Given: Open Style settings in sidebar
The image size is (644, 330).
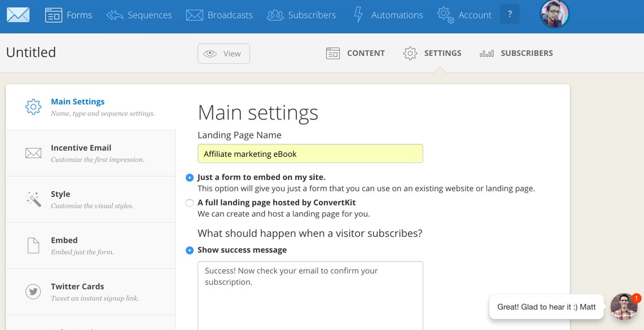Looking at the screenshot, I should tap(90, 200).
